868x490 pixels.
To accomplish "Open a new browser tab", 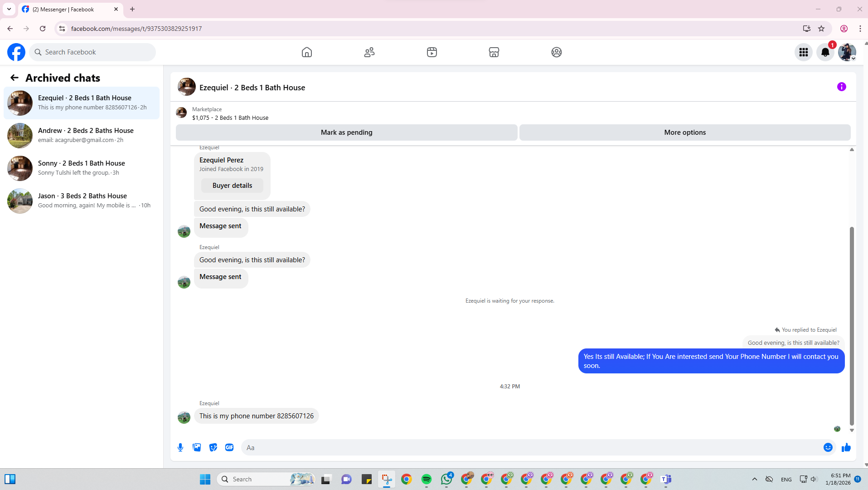I will coord(132,9).
